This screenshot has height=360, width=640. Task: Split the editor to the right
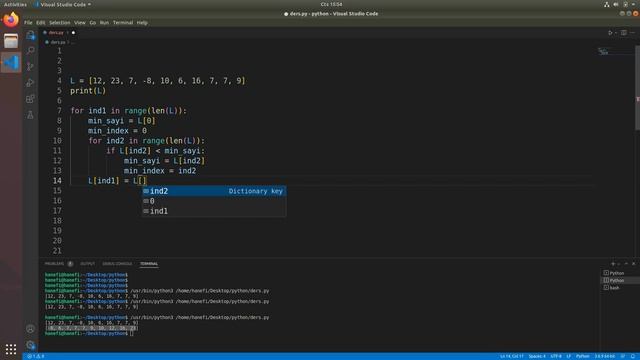(624, 33)
